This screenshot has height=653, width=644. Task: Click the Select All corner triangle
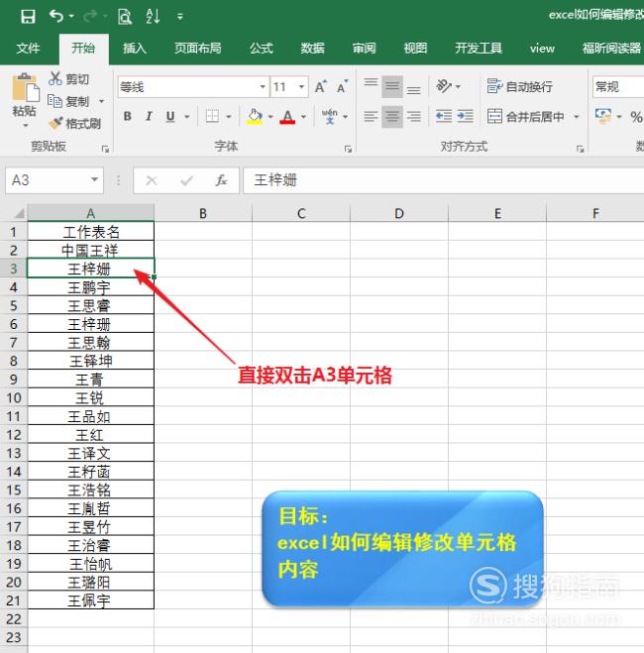coord(19,214)
